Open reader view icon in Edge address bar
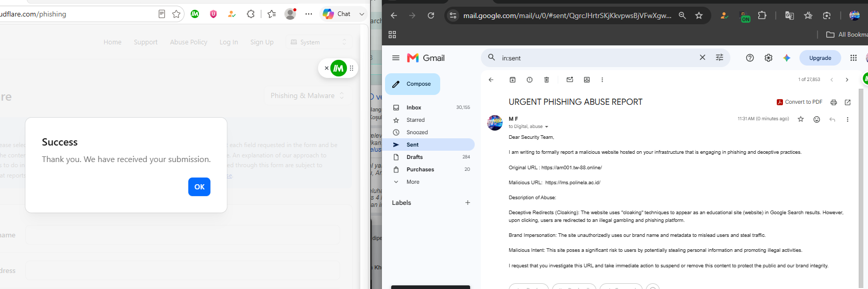 (x=162, y=14)
